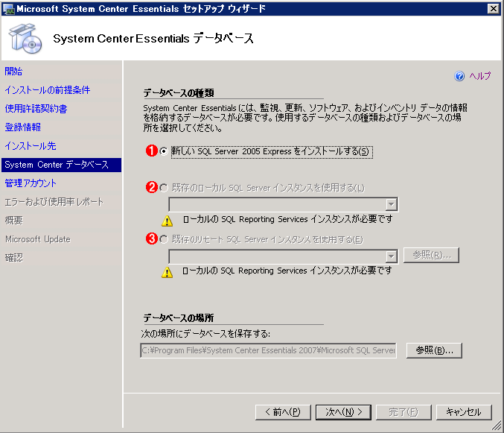
Task: Click warning icon under local SQL Server dropdown
Action: coord(167,221)
